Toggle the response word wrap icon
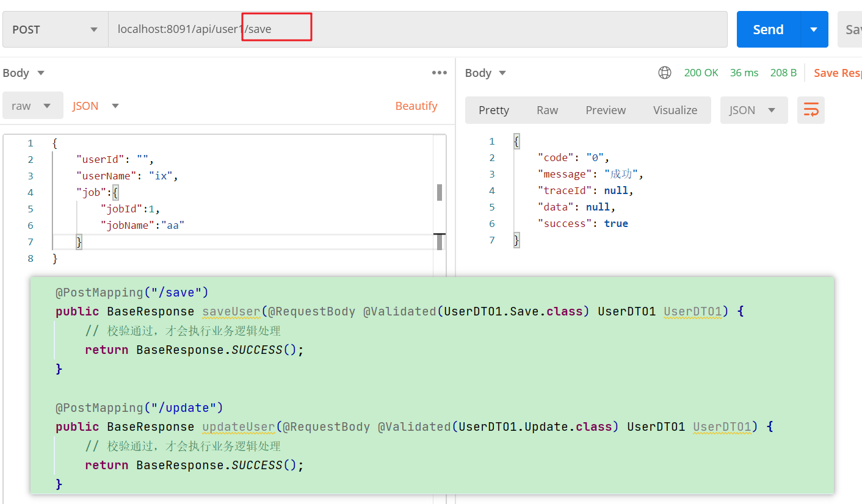This screenshot has height=504, width=862. click(811, 110)
